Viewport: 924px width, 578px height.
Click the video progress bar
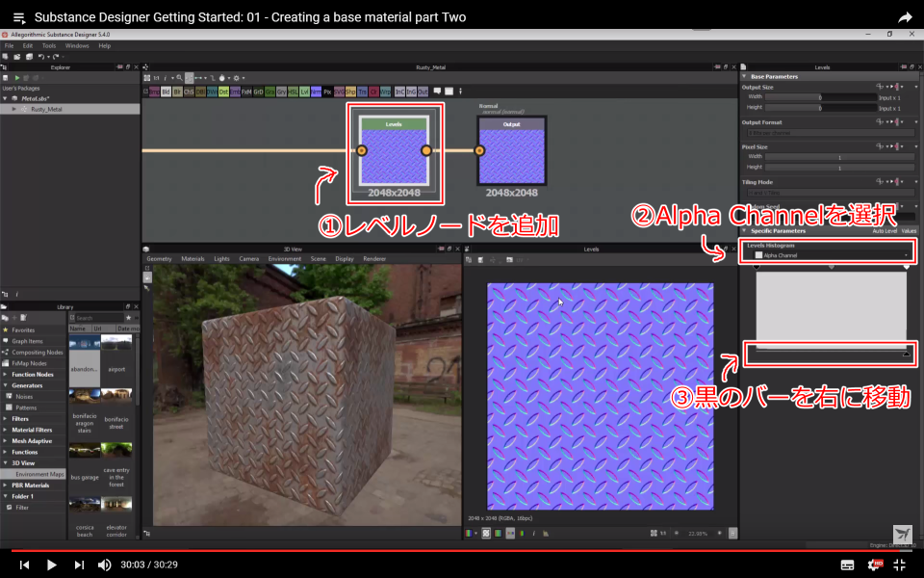click(462, 551)
